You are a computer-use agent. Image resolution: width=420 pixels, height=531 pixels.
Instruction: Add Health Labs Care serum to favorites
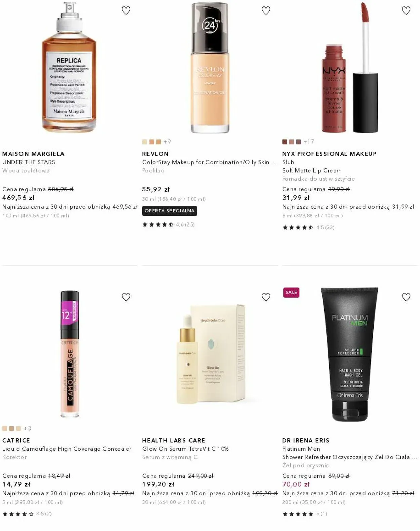click(266, 297)
